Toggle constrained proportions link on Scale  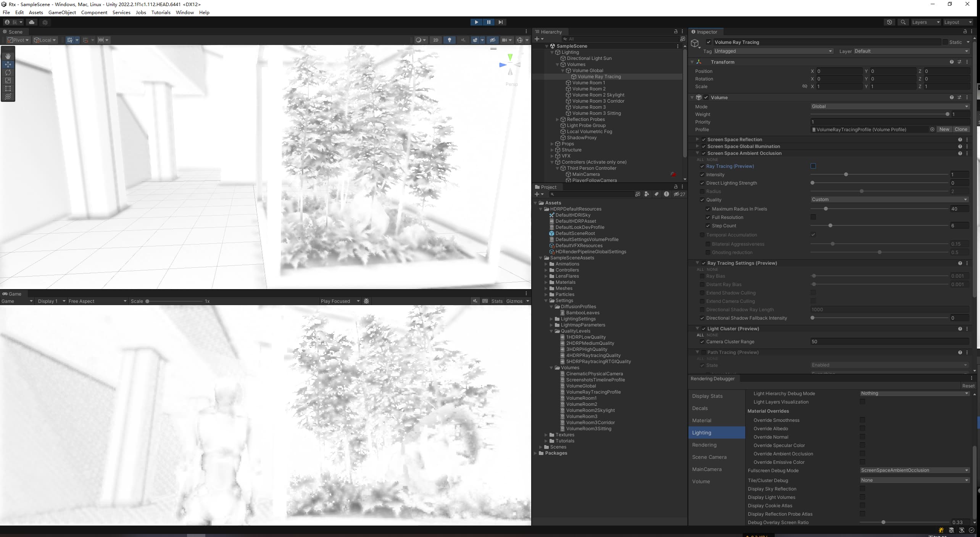pyautogui.click(x=804, y=86)
